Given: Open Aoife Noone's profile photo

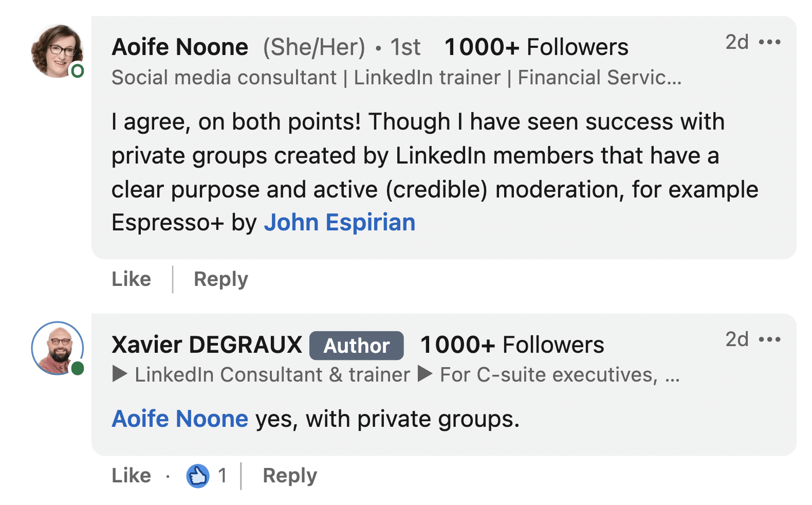Looking at the screenshot, I should coord(57,51).
